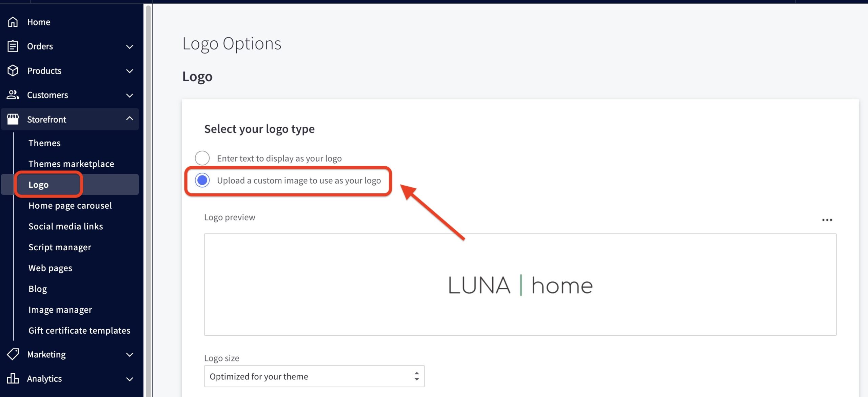Open Analytics via its chart icon
868x397 pixels.
coord(13,379)
